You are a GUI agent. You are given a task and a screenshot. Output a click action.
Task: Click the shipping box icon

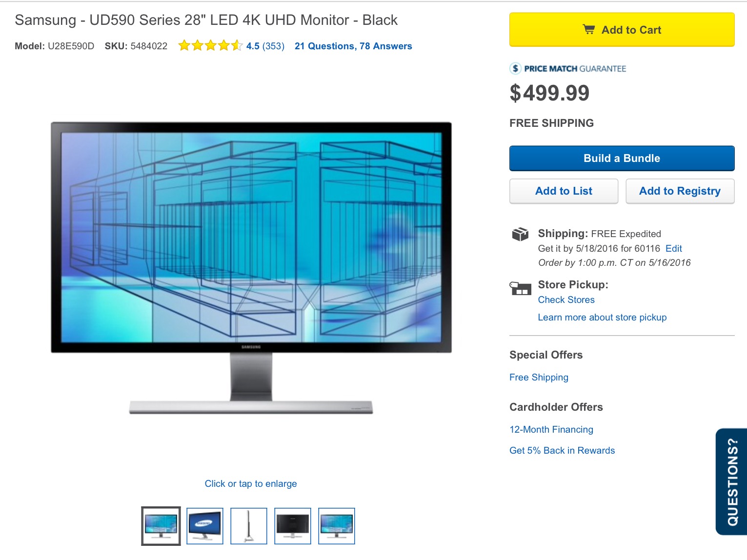[520, 235]
